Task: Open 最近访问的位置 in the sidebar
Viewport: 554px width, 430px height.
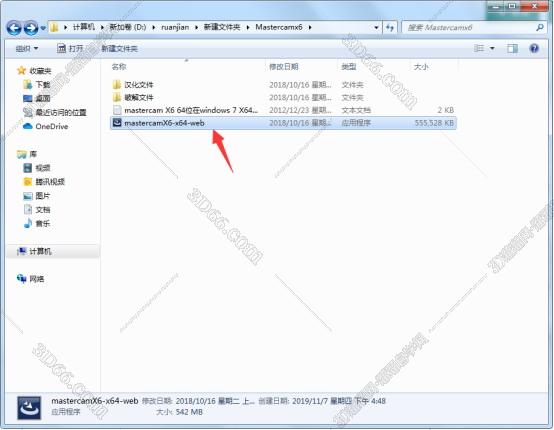Action: 61,112
